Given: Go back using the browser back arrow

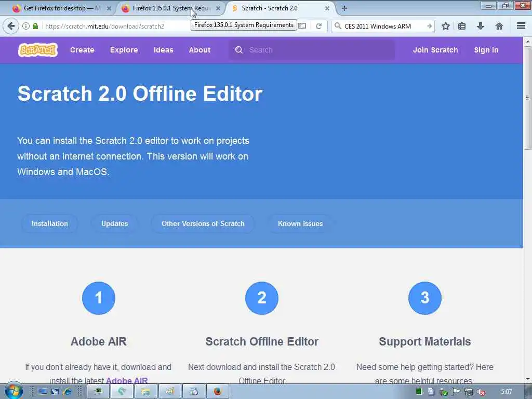Looking at the screenshot, I should pyautogui.click(x=11, y=26).
